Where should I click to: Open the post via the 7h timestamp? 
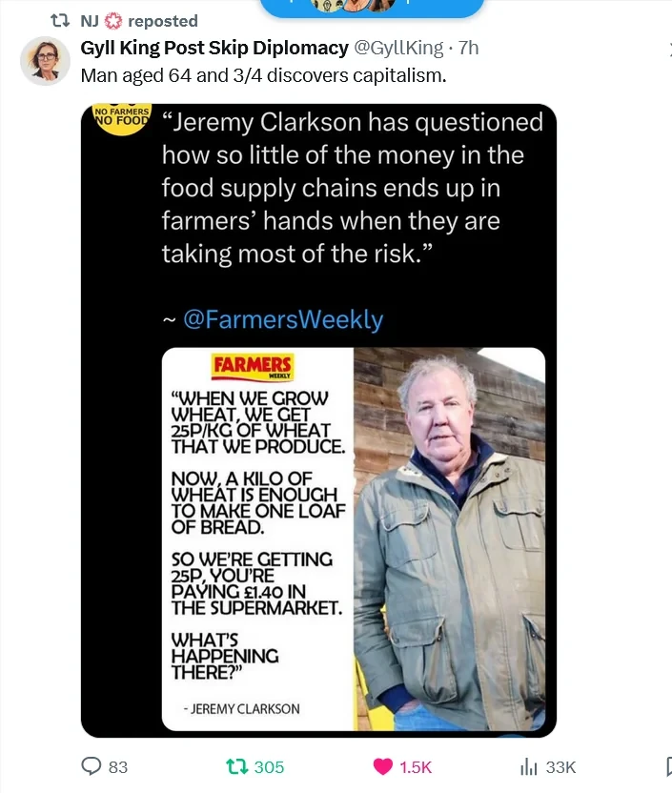pyautogui.click(x=468, y=48)
